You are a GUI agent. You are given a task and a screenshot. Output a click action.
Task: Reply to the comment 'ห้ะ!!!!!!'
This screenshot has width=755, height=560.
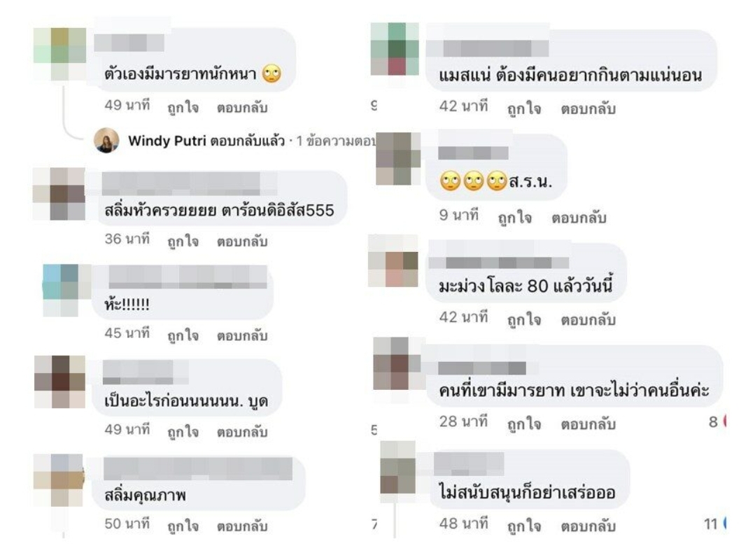pyautogui.click(x=242, y=335)
